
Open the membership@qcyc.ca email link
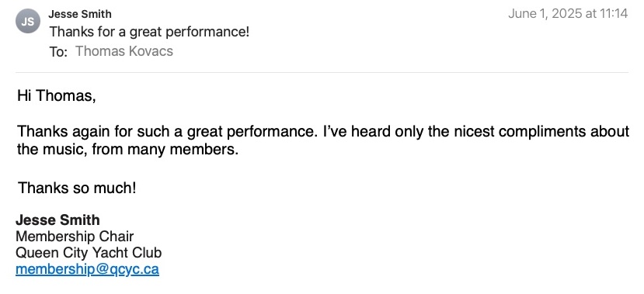87,269
